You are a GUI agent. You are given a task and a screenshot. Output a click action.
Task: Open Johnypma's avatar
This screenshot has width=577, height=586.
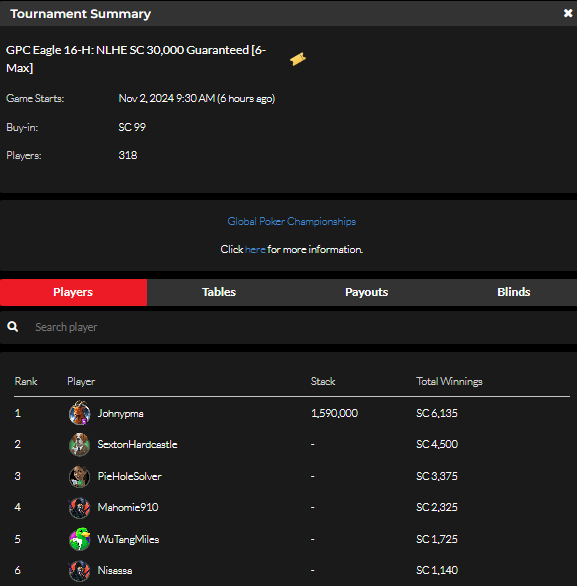tap(79, 413)
